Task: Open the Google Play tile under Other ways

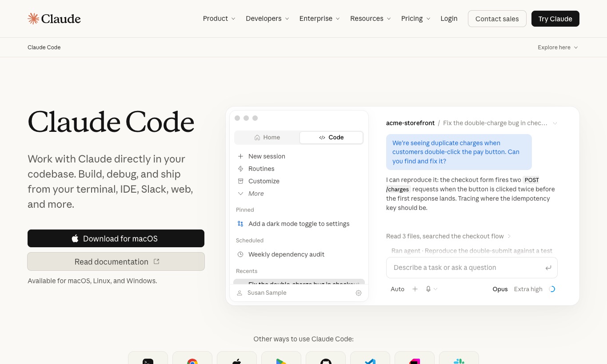Action: 281,358
